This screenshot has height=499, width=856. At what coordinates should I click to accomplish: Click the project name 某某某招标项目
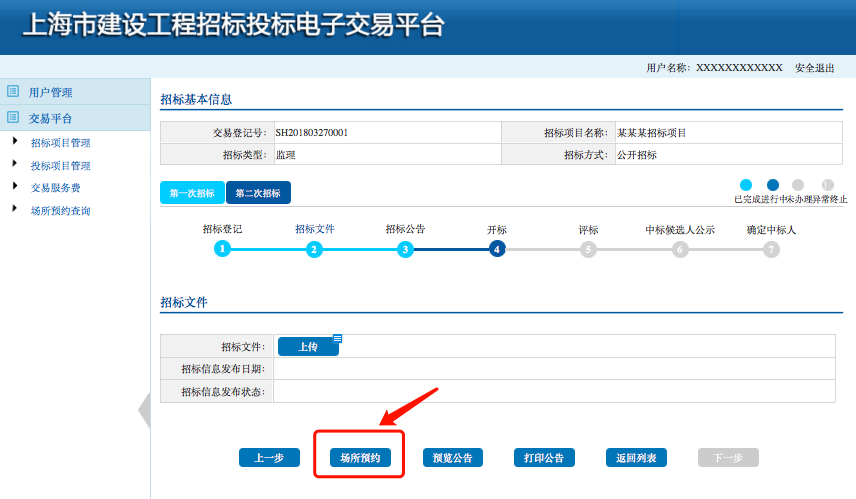click(x=652, y=133)
